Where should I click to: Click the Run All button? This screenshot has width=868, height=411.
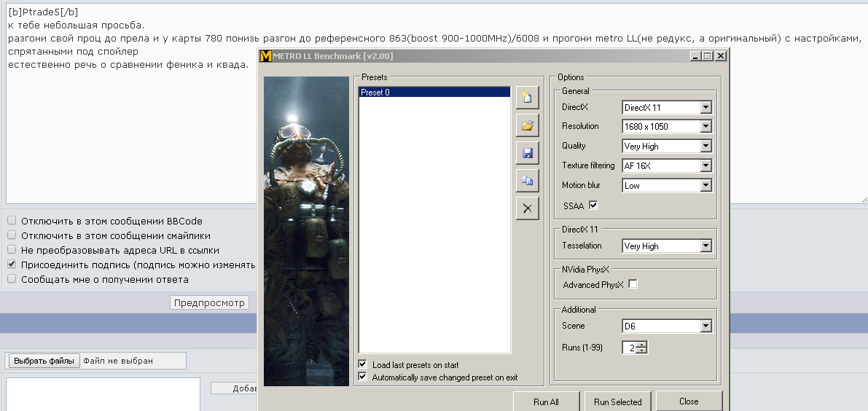click(546, 402)
